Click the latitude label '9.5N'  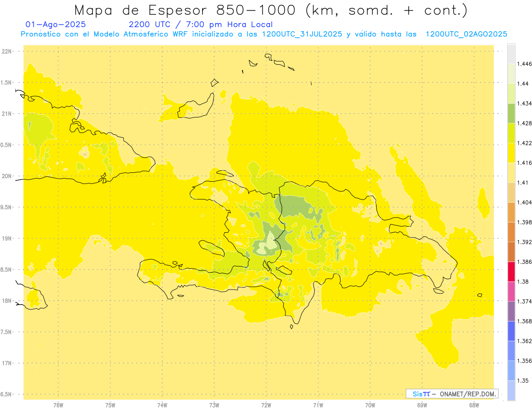point(6,207)
